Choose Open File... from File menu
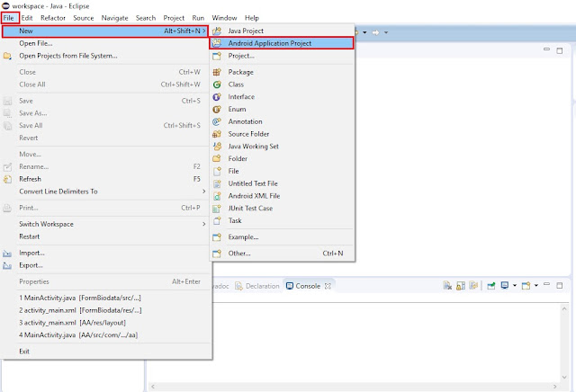 (105, 43)
